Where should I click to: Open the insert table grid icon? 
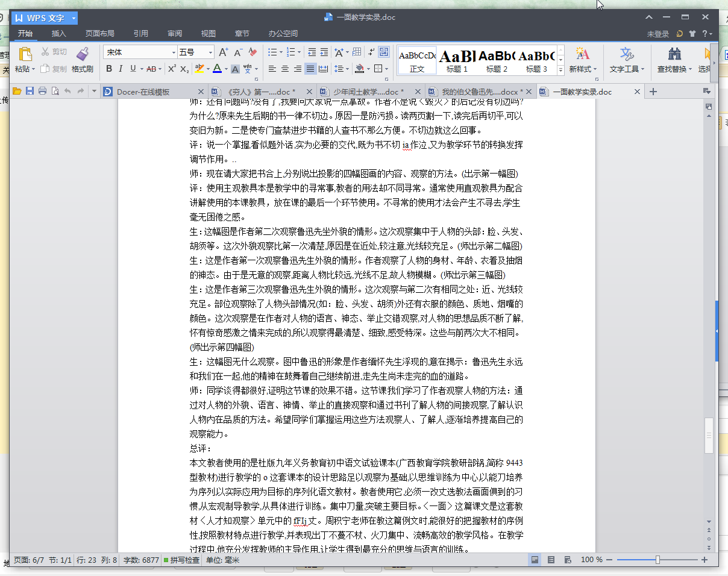[x=357, y=52]
